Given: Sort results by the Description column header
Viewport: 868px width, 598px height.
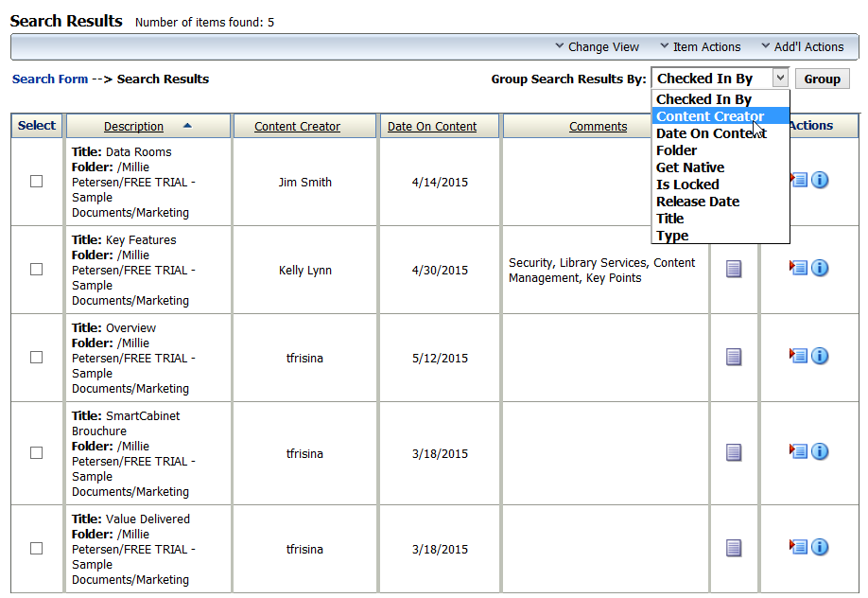Looking at the screenshot, I should click(x=132, y=126).
